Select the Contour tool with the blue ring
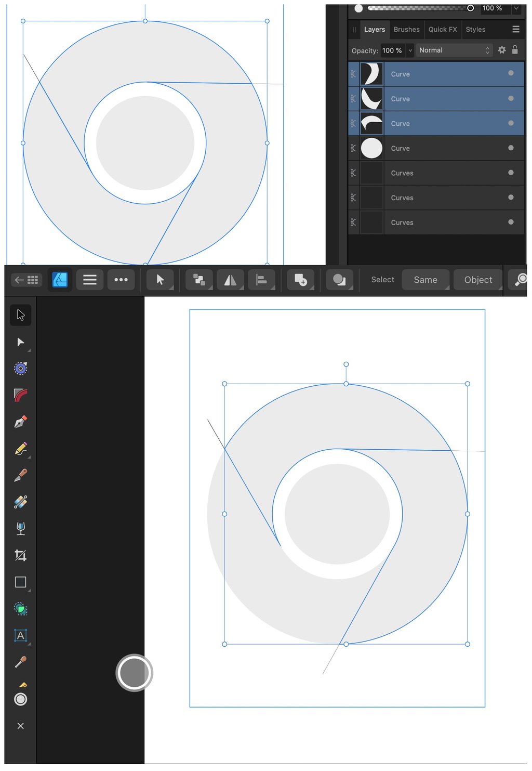The height and width of the screenshot is (771, 532). point(21,369)
